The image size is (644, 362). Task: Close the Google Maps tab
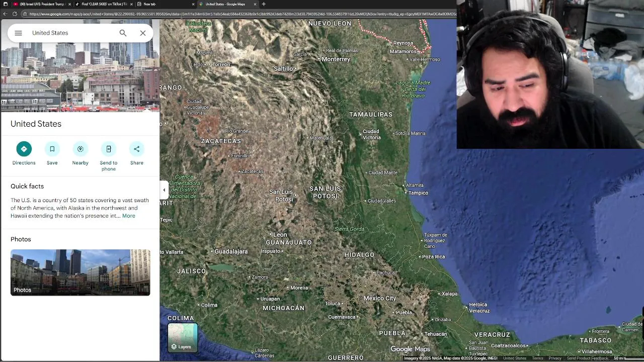(255, 4)
